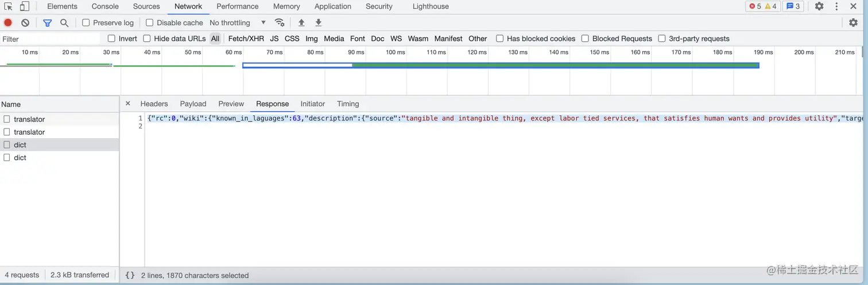Screen dimensions: 868x285
Task: Select the All request types filter
Action: 215,38
